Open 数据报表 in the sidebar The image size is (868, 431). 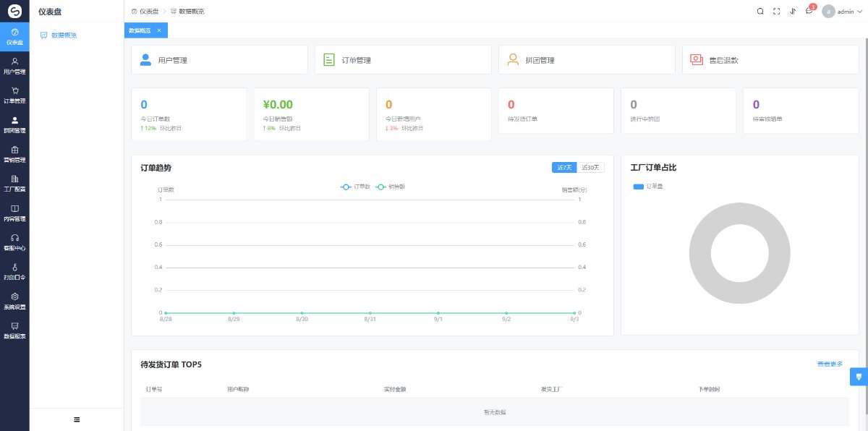(x=14, y=330)
